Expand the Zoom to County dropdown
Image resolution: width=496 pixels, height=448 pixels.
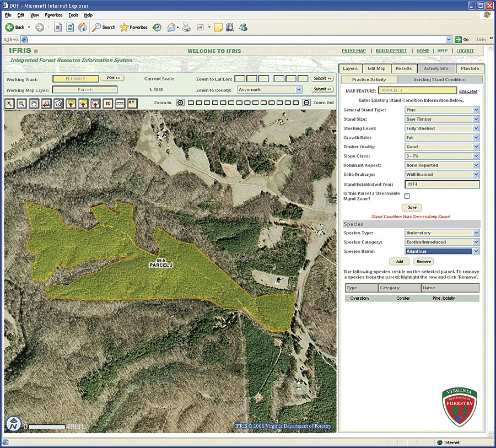(299, 89)
